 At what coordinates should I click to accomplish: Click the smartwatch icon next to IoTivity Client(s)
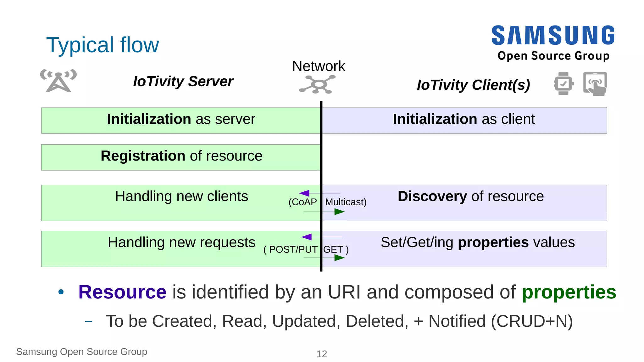pyautogui.click(x=563, y=83)
